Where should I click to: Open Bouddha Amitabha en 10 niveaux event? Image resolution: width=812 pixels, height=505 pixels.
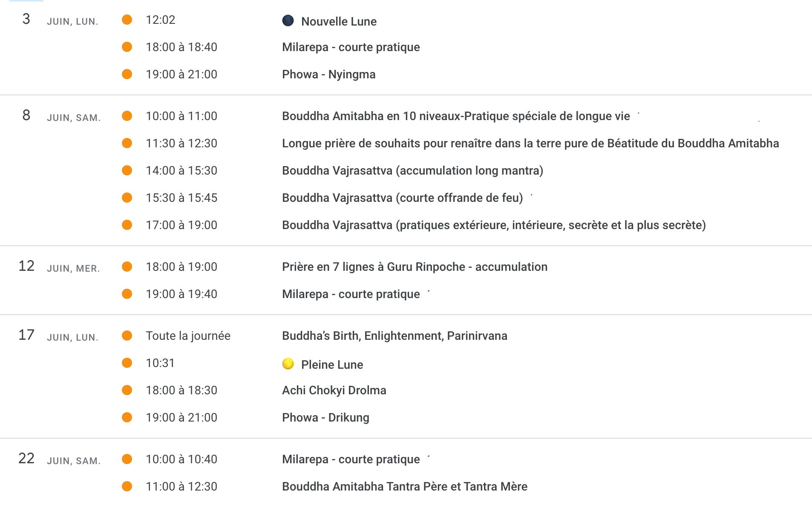pyautogui.click(x=456, y=116)
